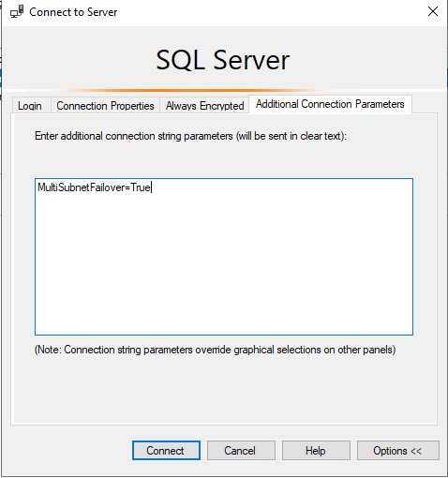Image resolution: width=448 pixels, height=478 pixels.
Task: Click the 'Enter additional connection string parameters' label
Action: coord(190,136)
